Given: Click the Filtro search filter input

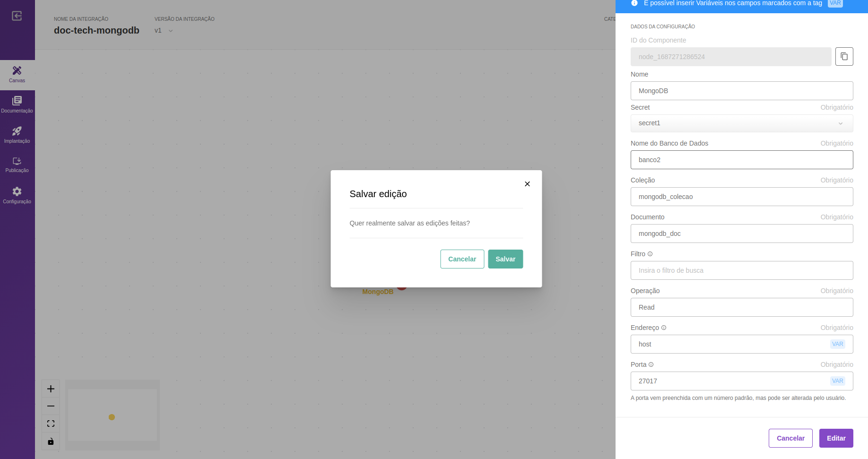Looking at the screenshot, I should (x=742, y=270).
